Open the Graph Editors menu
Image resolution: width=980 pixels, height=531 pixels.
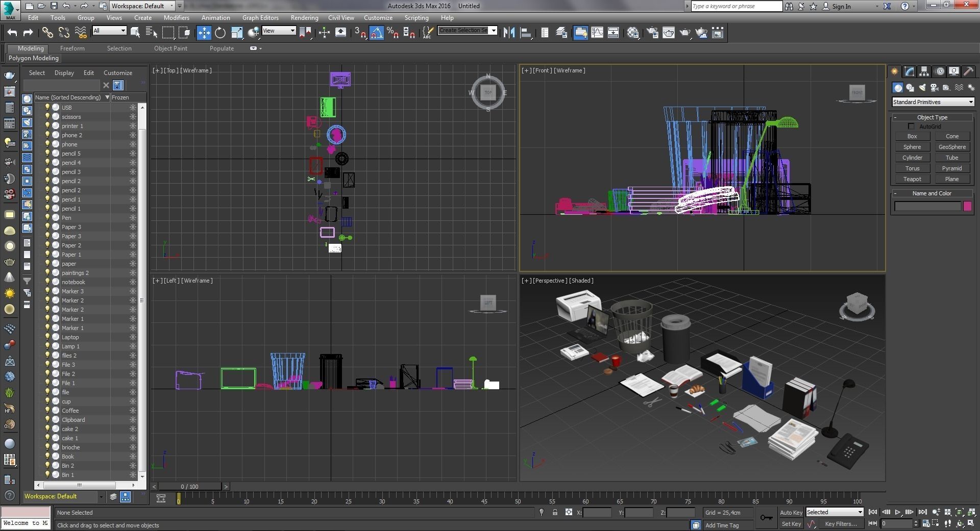point(260,17)
